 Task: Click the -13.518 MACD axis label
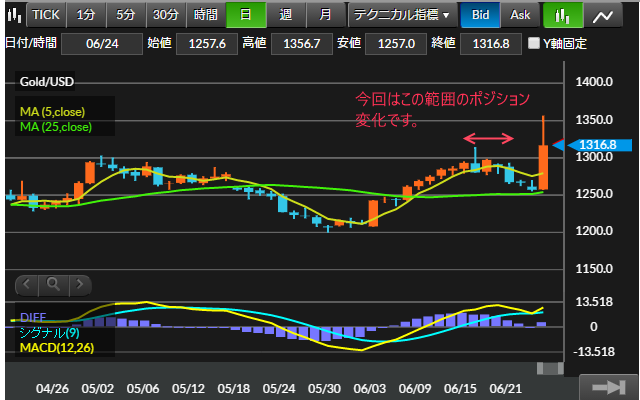click(593, 352)
